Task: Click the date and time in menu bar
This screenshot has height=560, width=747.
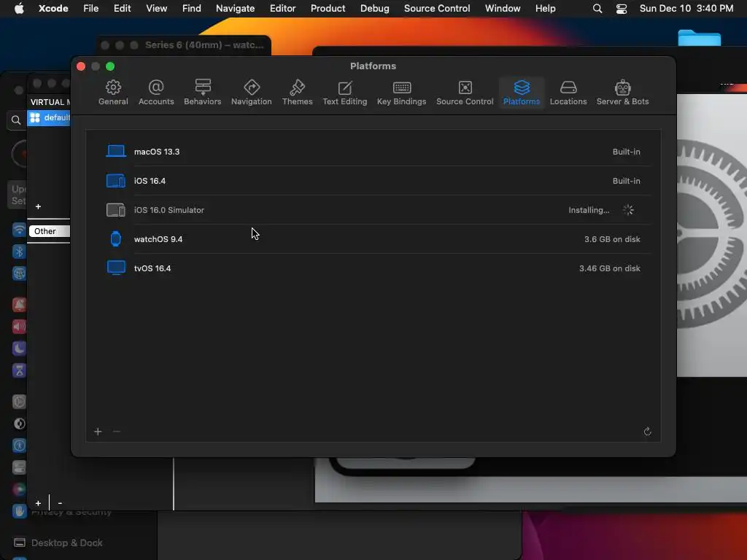Action: click(x=686, y=9)
